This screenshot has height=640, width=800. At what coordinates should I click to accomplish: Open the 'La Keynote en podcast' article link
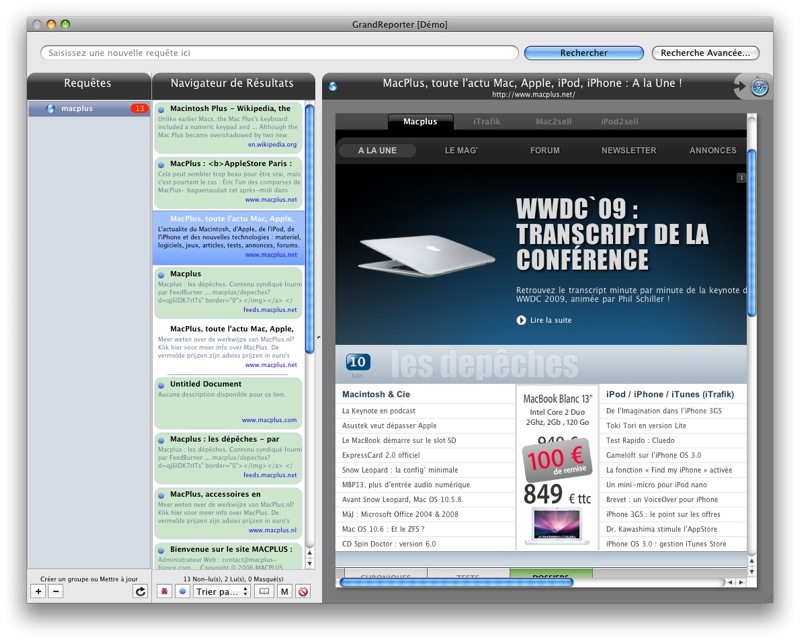pos(379,411)
